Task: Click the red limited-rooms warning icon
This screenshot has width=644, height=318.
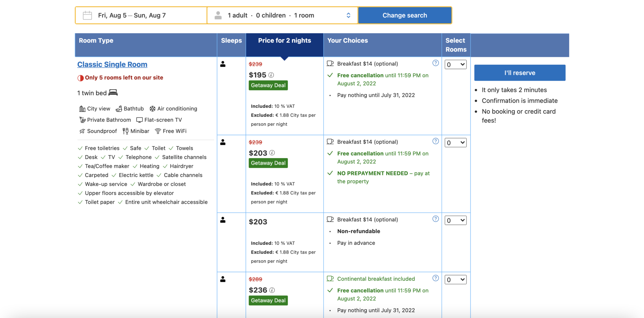Action: tap(80, 78)
